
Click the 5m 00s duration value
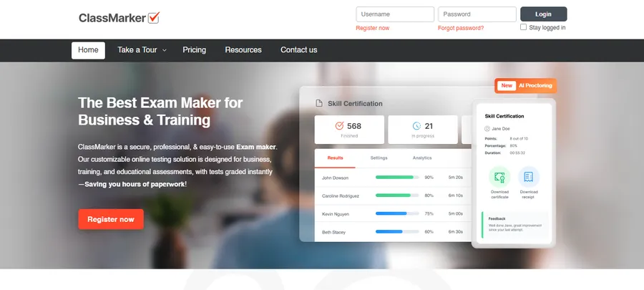[456, 213]
